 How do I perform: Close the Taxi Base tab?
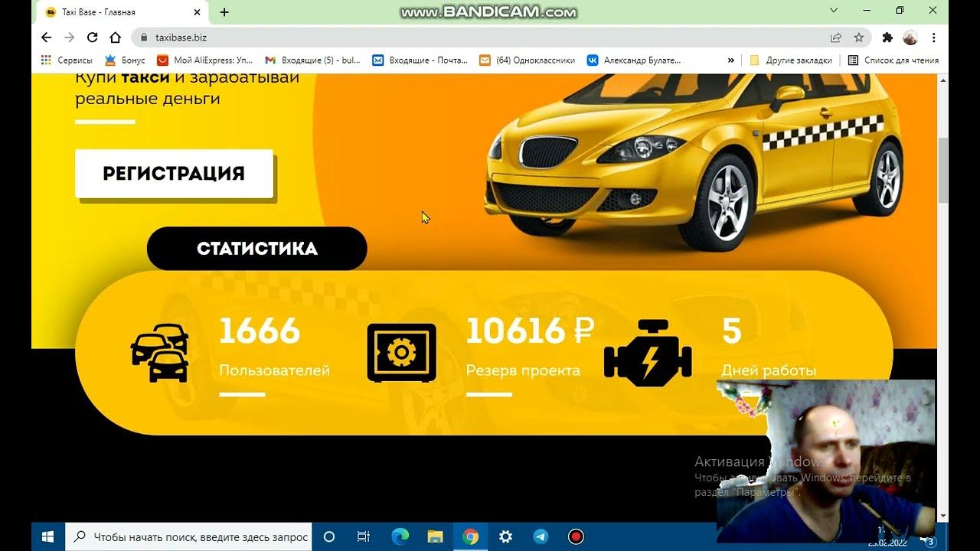coord(197,12)
